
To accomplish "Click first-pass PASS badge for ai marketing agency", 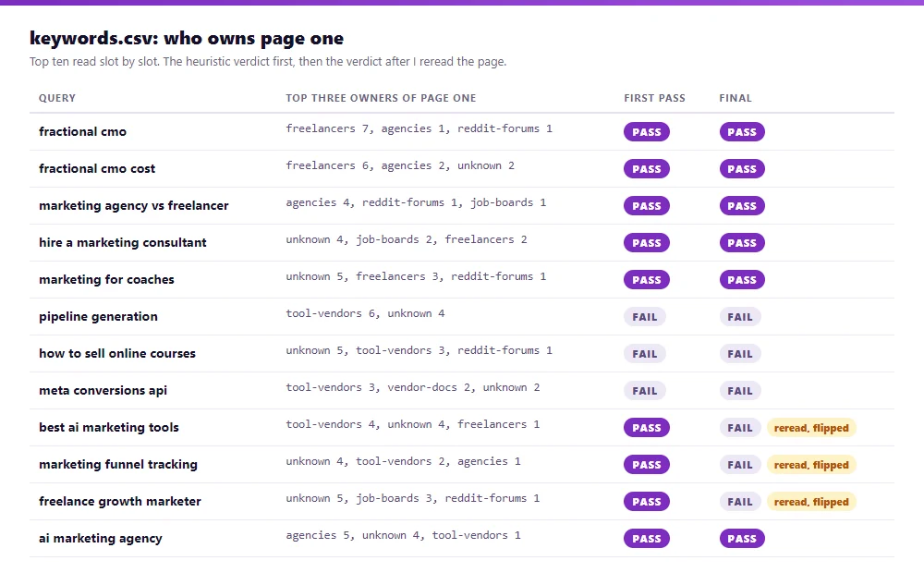I will pos(647,539).
